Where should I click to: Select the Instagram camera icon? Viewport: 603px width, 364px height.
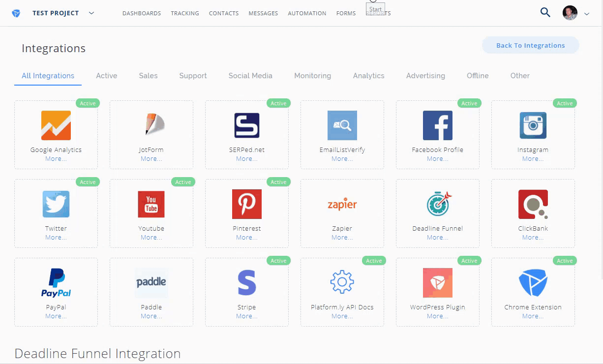tap(533, 125)
